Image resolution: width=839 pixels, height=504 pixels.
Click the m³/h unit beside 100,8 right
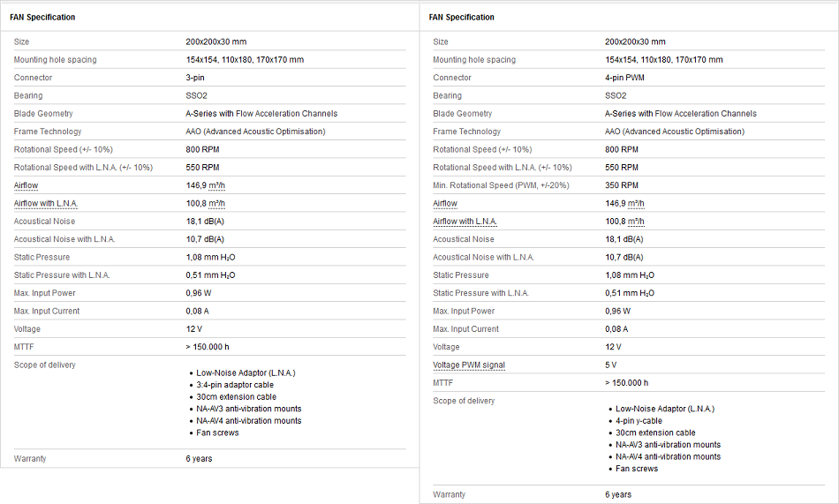tap(636, 222)
